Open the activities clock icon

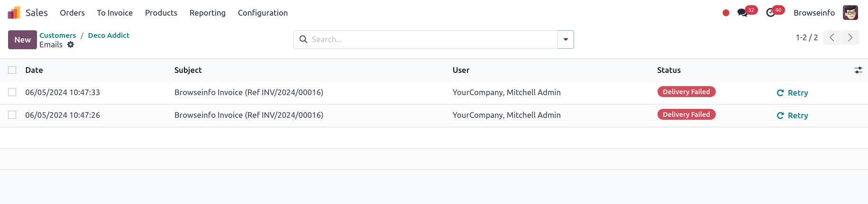[771, 13]
